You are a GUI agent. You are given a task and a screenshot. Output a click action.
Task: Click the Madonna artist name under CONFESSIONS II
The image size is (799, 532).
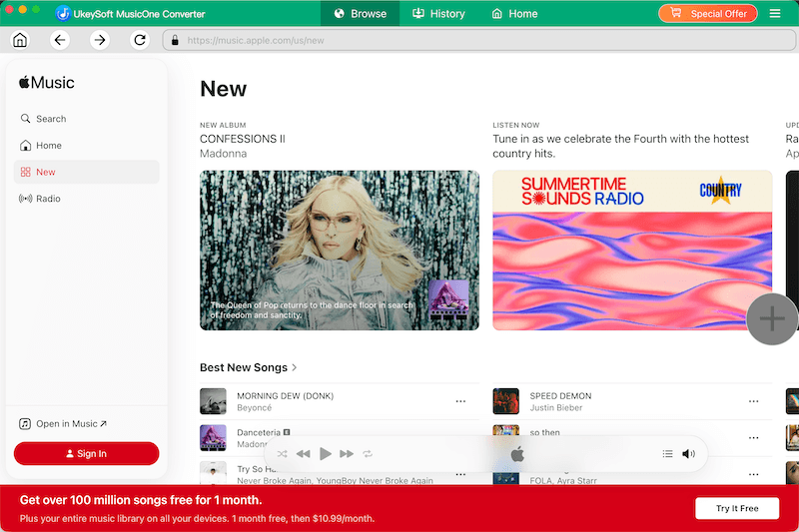point(223,154)
